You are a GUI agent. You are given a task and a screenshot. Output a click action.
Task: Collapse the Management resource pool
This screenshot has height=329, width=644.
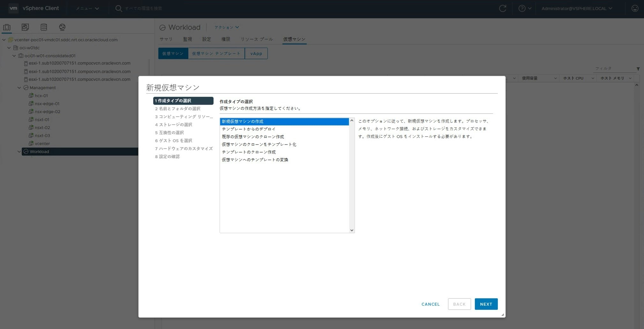tap(19, 88)
